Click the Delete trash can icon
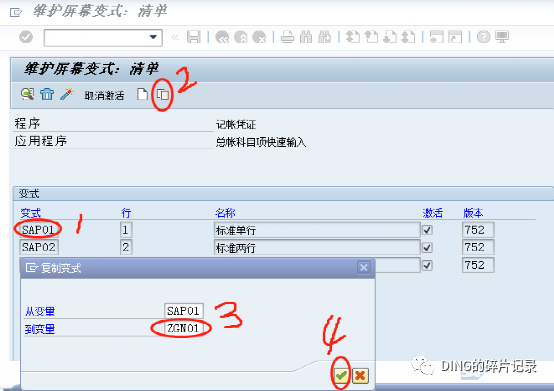 point(47,94)
